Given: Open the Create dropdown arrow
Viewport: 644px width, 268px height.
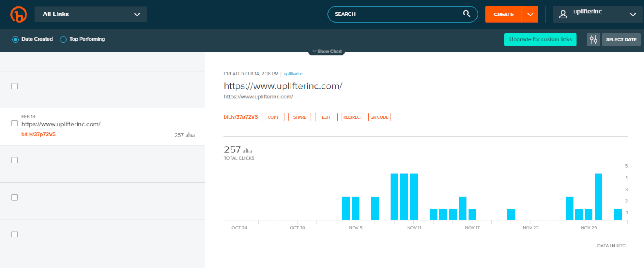Looking at the screenshot, I should click(x=530, y=14).
